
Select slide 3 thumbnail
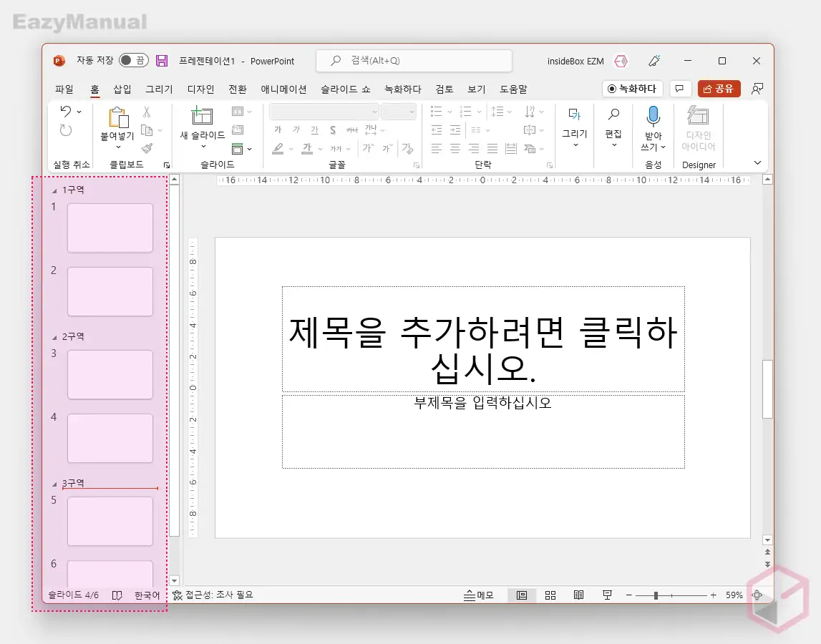[110, 374]
